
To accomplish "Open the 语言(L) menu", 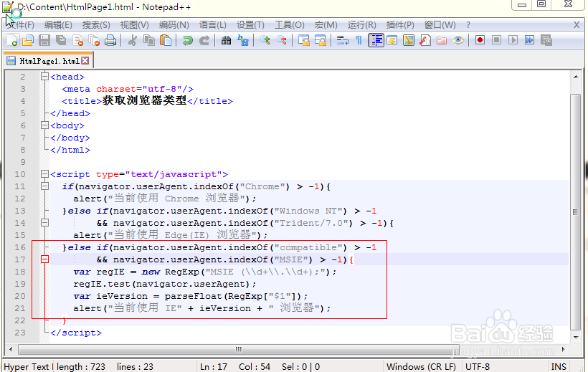I will tap(213, 25).
